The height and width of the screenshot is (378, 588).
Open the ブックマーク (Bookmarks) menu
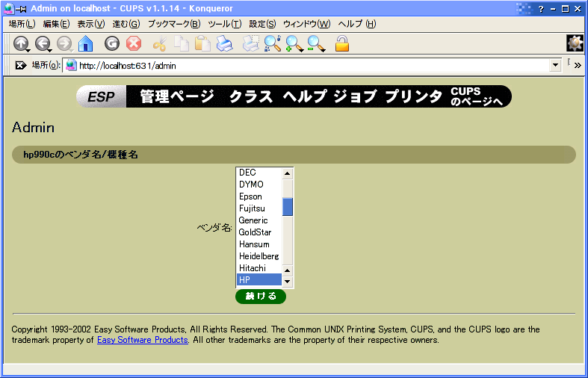tap(173, 24)
